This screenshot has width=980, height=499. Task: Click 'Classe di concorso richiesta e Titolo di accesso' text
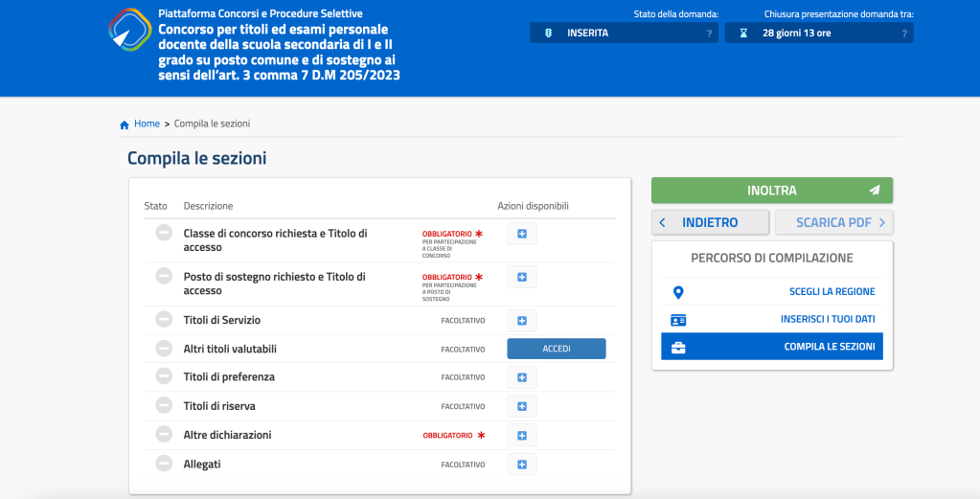pyautogui.click(x=276, y=240)
